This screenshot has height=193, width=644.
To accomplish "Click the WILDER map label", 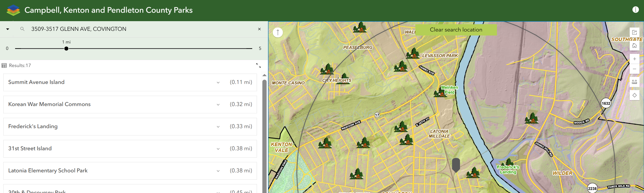I will [562, 173].
